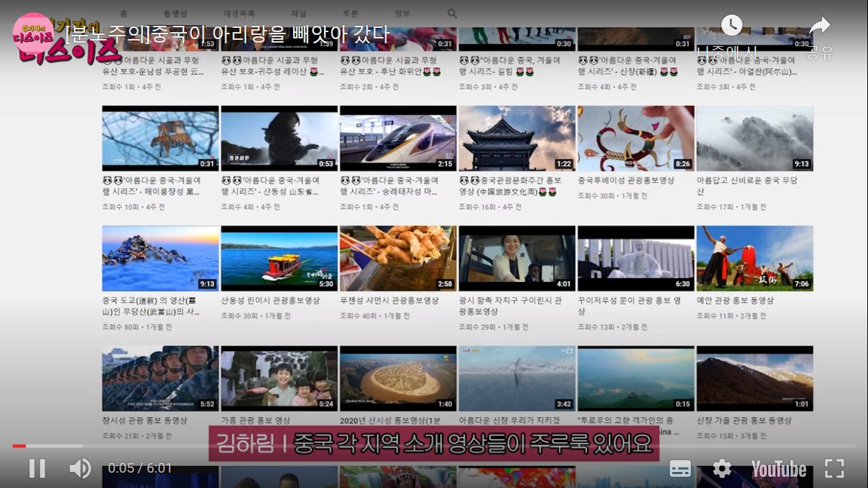This screenshot has height=488, width=868.
Task: Click '조회수 80회 • 1개월 전' text
Action: pos(137,327)
